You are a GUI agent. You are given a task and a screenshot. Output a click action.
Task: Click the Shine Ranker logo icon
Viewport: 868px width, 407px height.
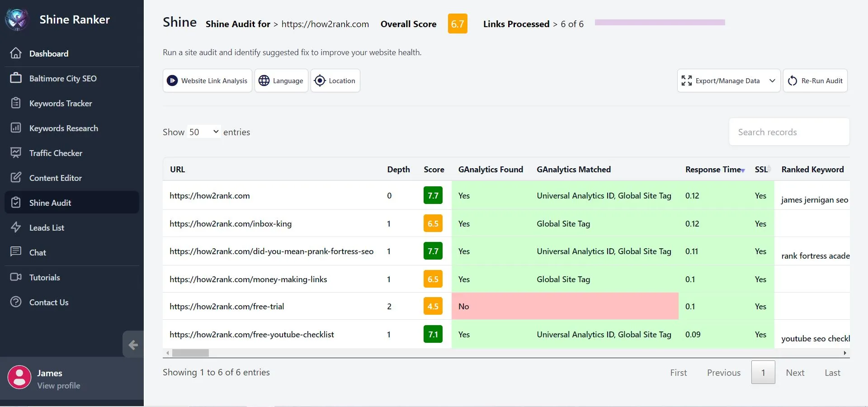[17, 19]
